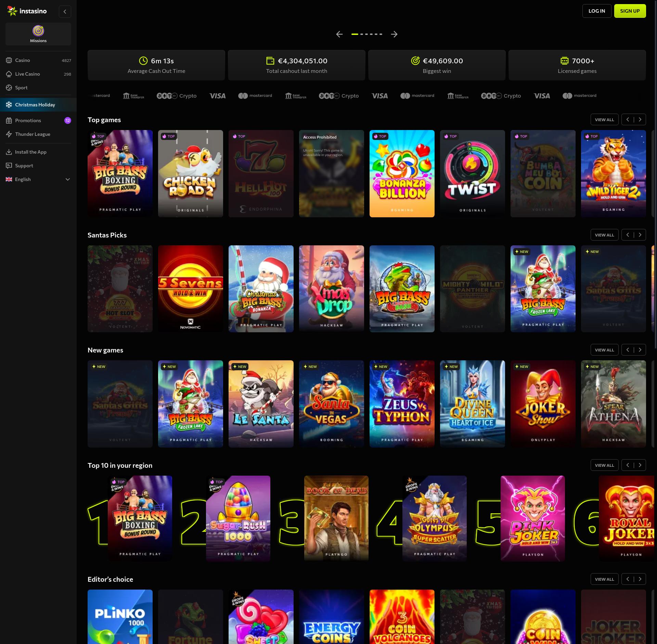The width and height of the screenshot is (657, 644).
Task: Open Chicken Road 2 game thumbnail
Action: pyautogui.click(x=191, y=173)
